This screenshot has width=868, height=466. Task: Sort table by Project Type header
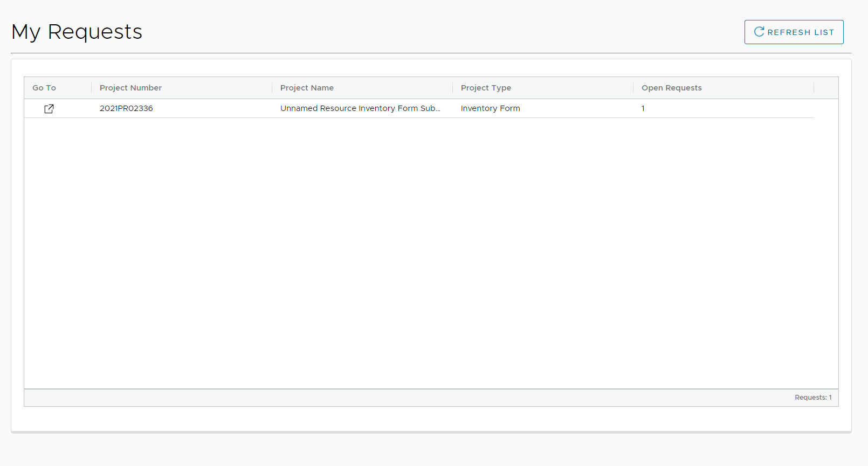486,88
